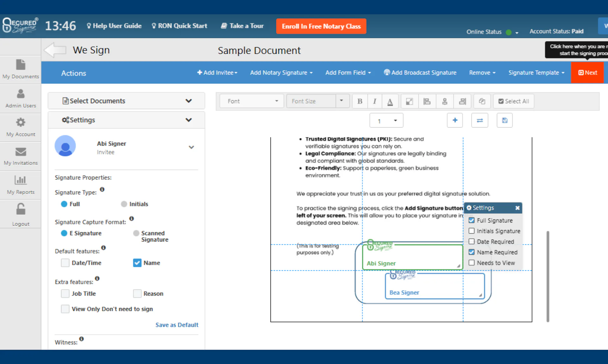The height and width of the screenshot is (364, 608).
Task: Toggle italic formatting
Action: 375,101
